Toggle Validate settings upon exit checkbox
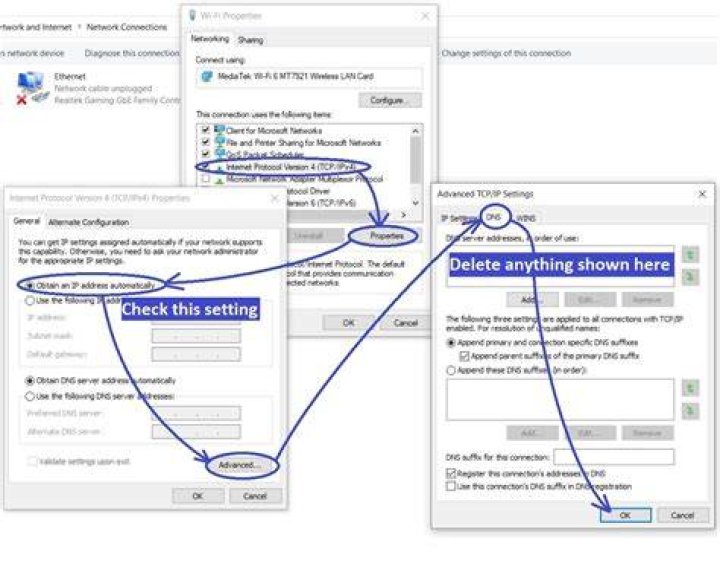 (x=32, y=461)
